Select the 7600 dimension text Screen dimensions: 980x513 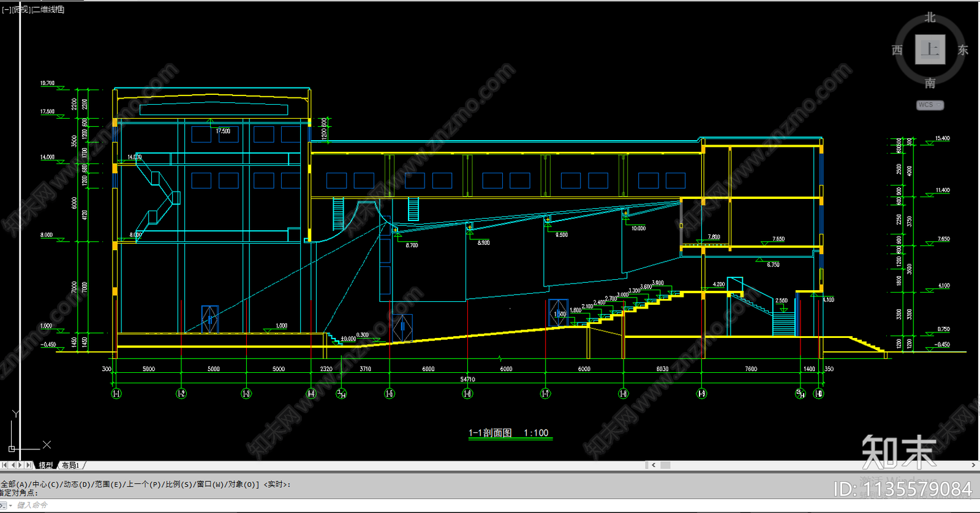click(751, 369)
